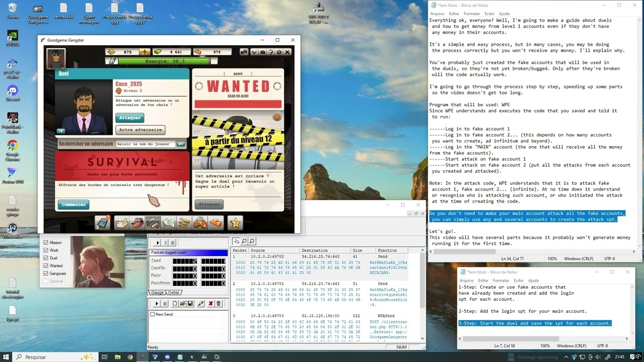Switch to the Gauge tab in WPE

157,293
